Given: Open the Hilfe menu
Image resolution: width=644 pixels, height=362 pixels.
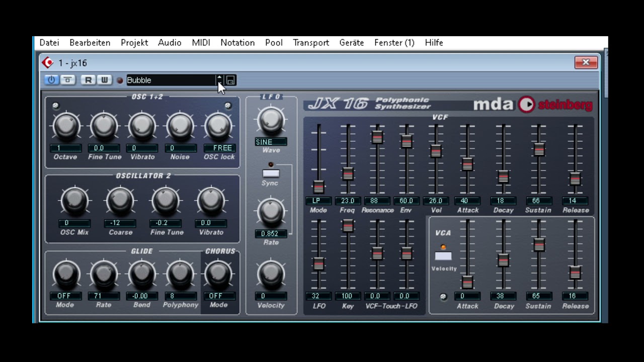Looking at the screenshot, I should 434,43.
